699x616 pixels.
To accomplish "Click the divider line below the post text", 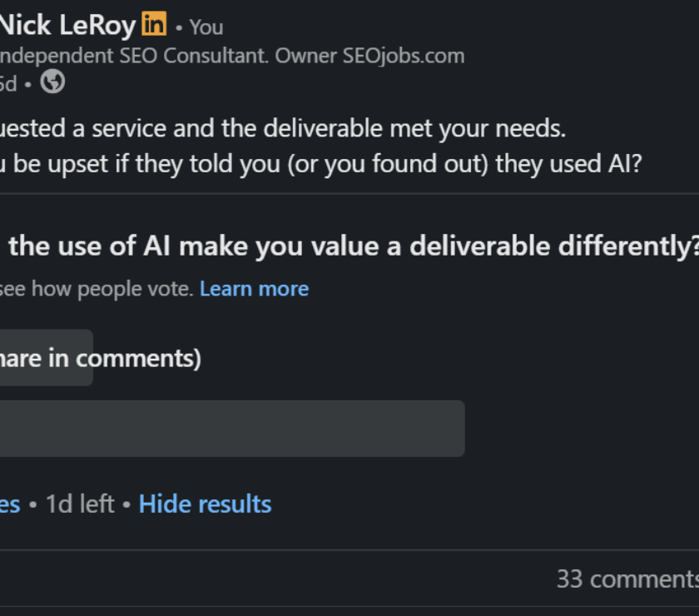I will click(x=349, y=194).
